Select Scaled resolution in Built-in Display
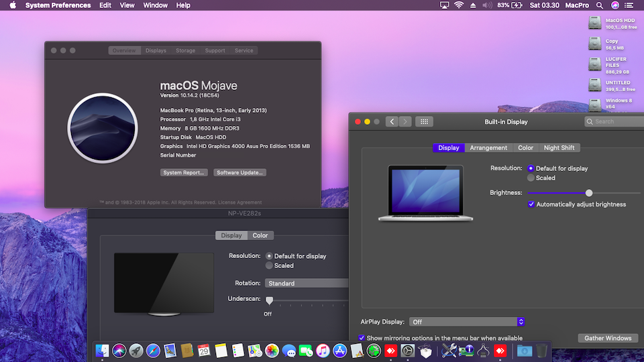Screen dimensions: 644x362 531,178
